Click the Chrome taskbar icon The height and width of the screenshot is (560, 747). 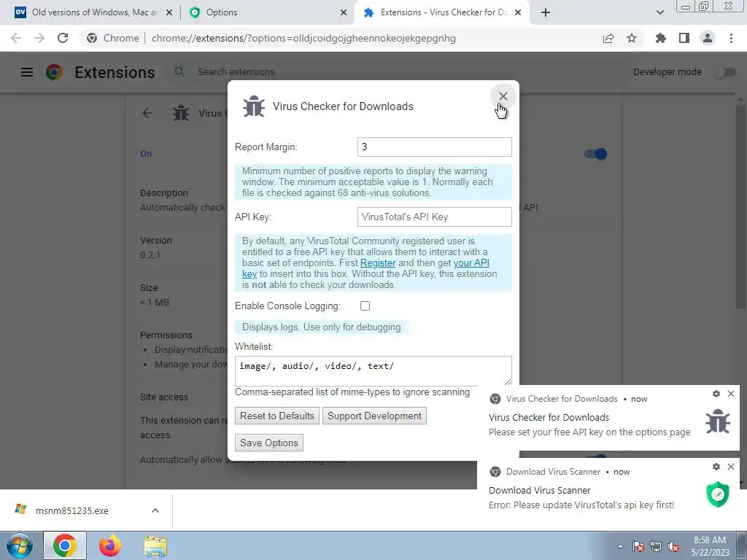pyautogui.click(x=65, y=545)
